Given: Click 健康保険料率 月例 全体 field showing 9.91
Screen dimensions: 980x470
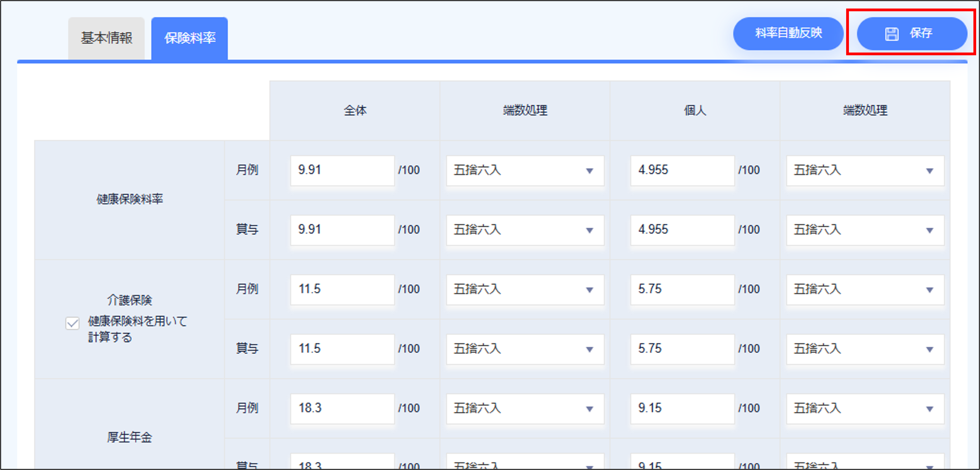Looking at the screenshot, I should click(x=342, y=171).
